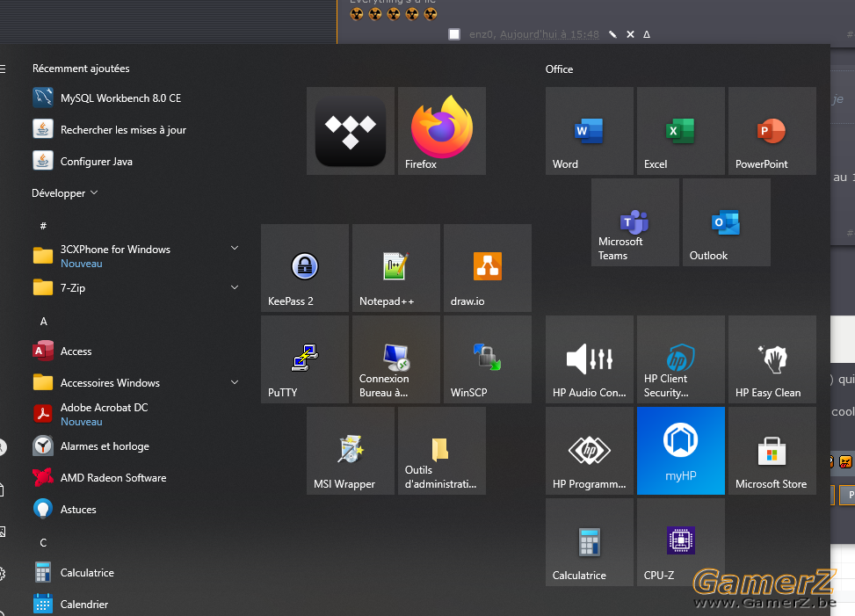
Task: Click the A letter section header
Action: tap(44, 321)
